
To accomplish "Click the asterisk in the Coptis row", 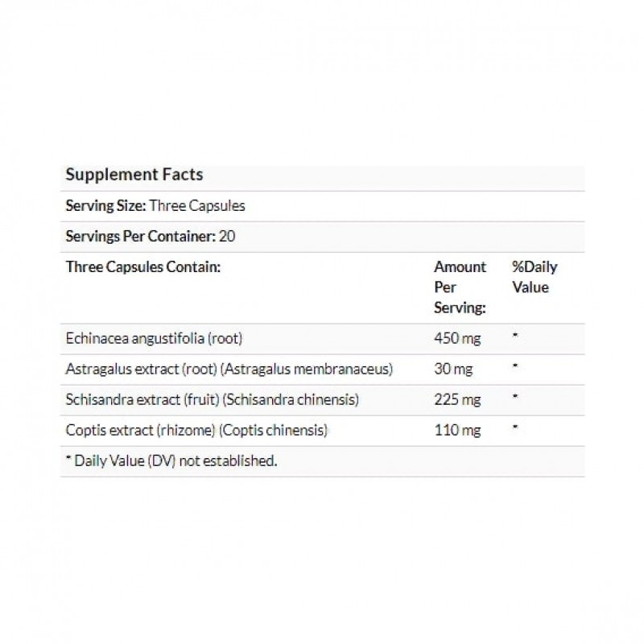I will [x=515, y=427].
